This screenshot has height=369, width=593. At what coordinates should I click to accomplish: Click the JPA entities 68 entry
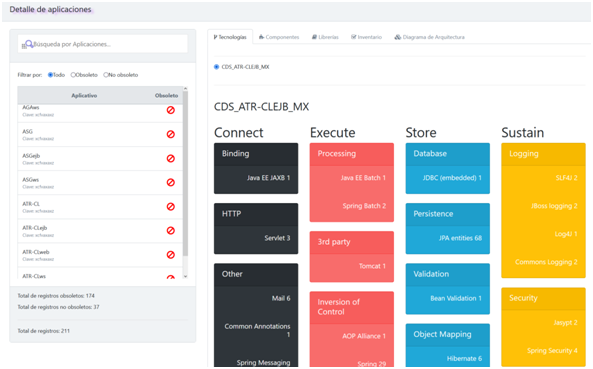point(460,238)
